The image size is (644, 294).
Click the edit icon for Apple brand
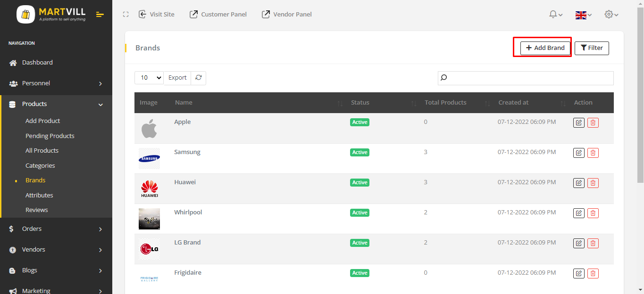point(578,123)
